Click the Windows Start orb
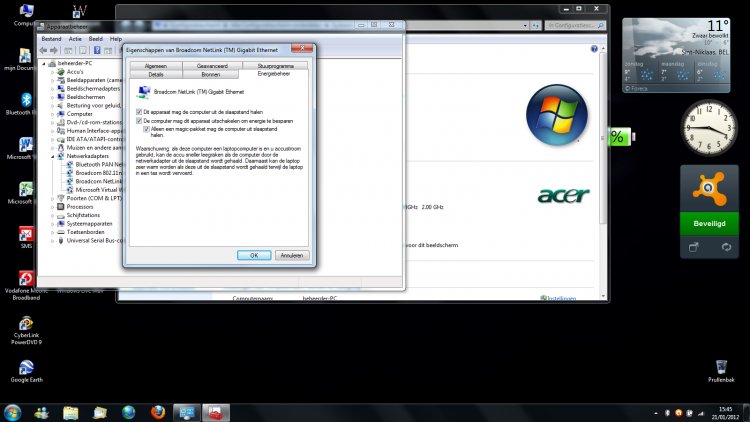750x422 pixels. [x=13, y=412]
